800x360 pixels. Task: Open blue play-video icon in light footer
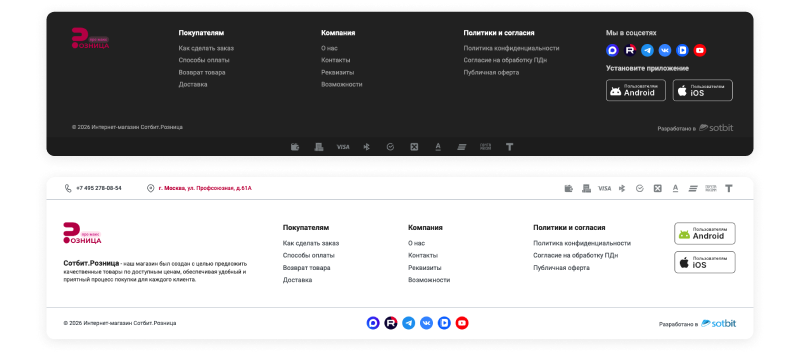coord(444,323)
